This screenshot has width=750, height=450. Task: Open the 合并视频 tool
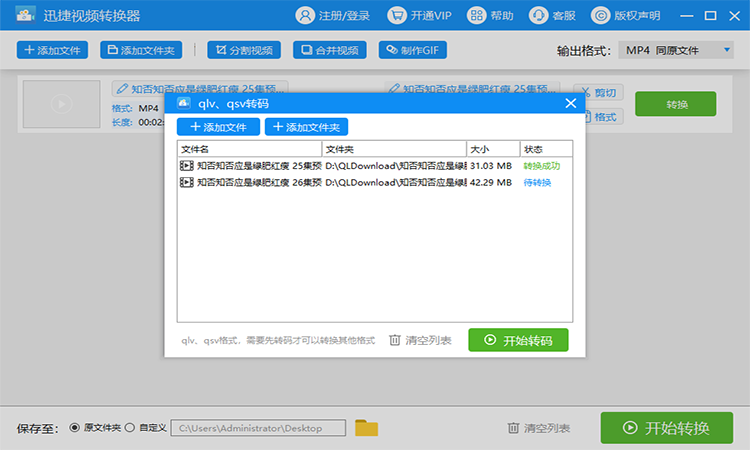[330, 50]
